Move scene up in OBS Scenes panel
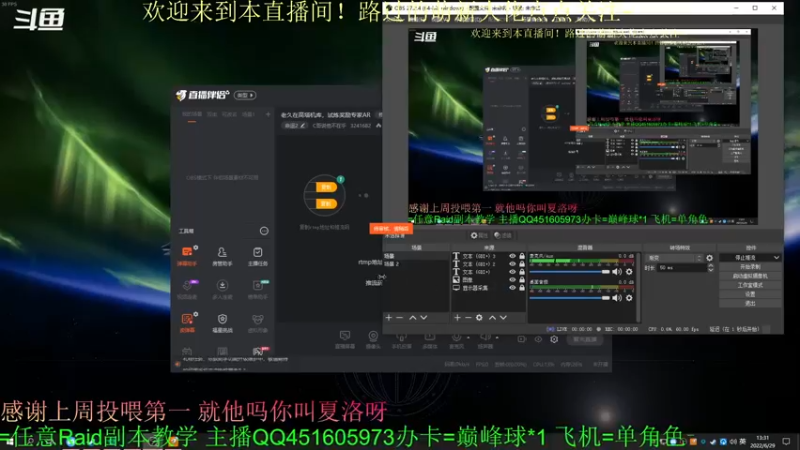This screenshot has height=450, width=800. tap(413, 317)
